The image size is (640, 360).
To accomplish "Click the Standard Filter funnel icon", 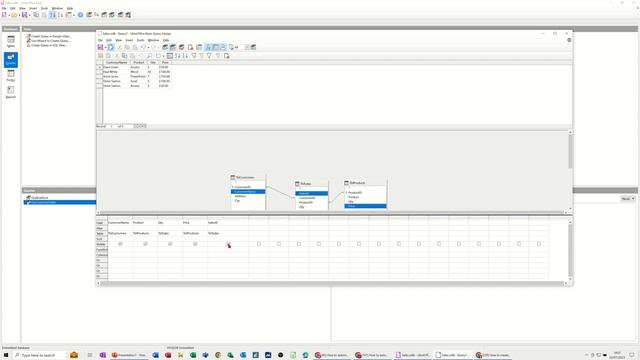I will 209,56.
